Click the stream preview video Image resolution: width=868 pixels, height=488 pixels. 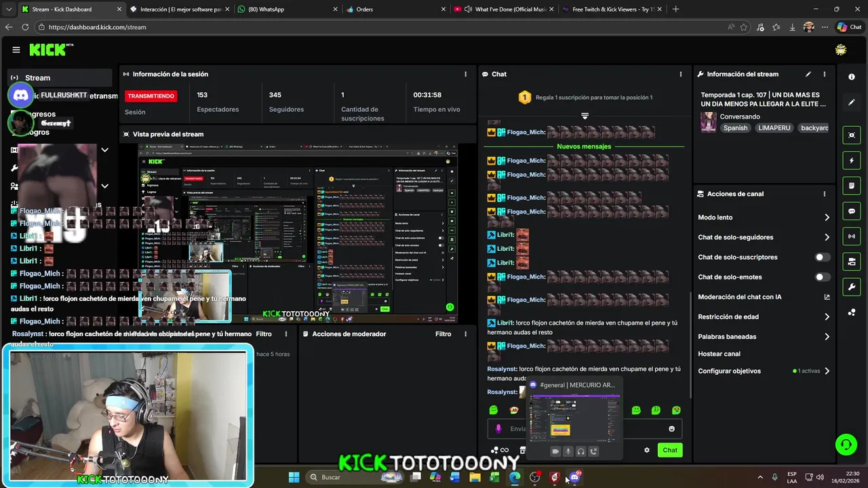pos(298,232)
